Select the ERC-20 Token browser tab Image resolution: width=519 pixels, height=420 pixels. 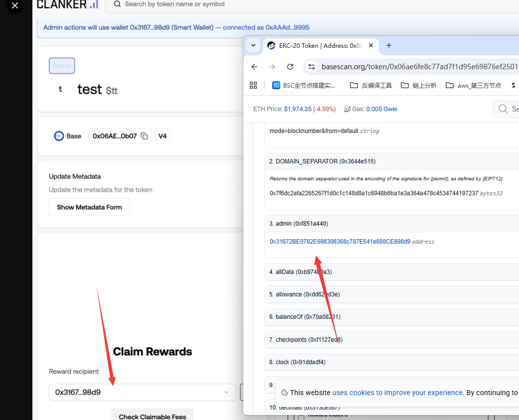pos(321,46)
